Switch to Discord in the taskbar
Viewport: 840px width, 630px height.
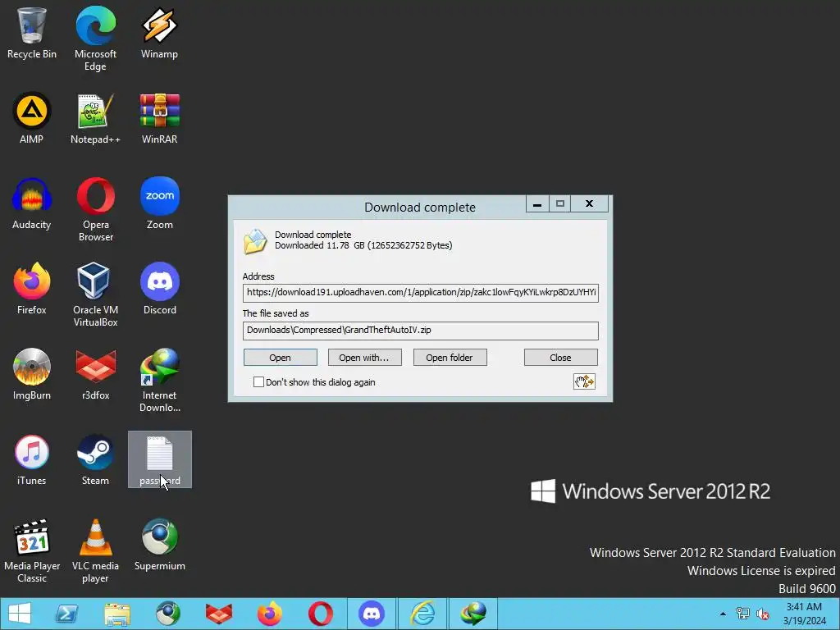pyautogui.click(x=372, y=614)
